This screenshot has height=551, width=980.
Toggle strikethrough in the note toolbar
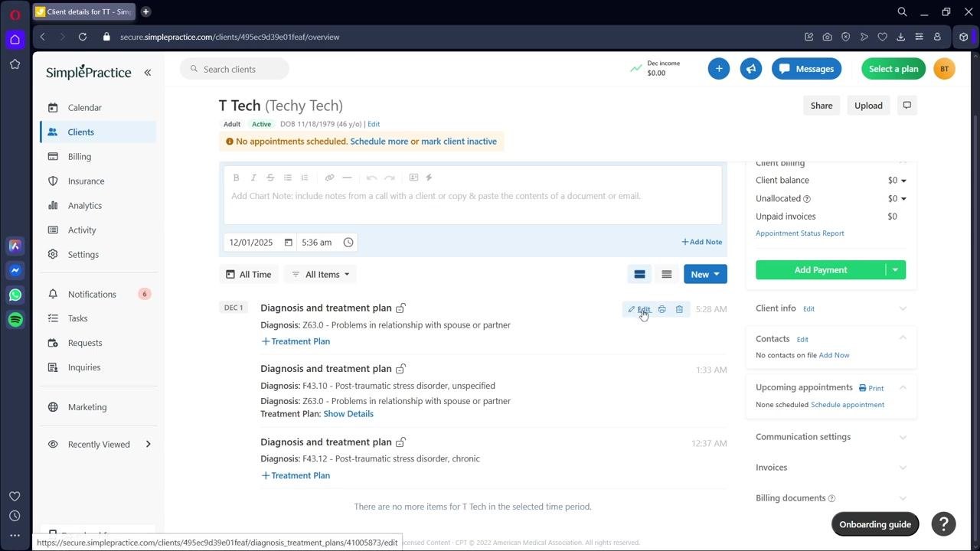[x=270, y=178]
